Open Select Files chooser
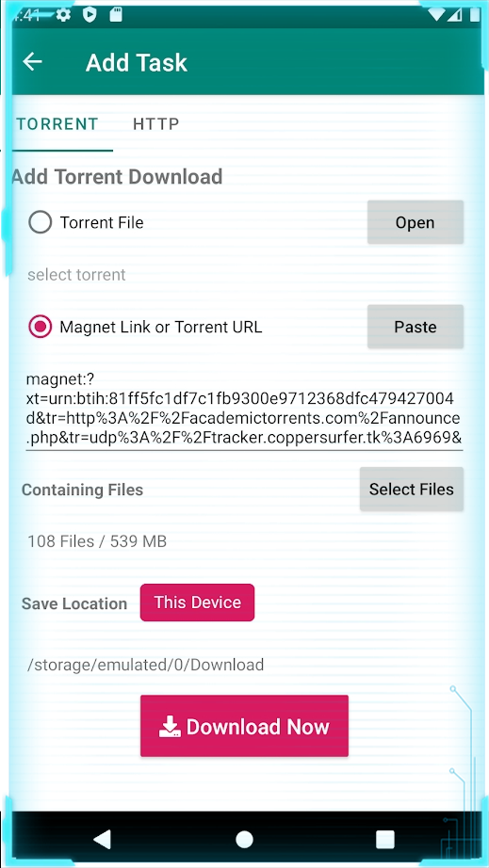Image resolution: width=489 pixels, height=868 pixels. pos(412,490)
